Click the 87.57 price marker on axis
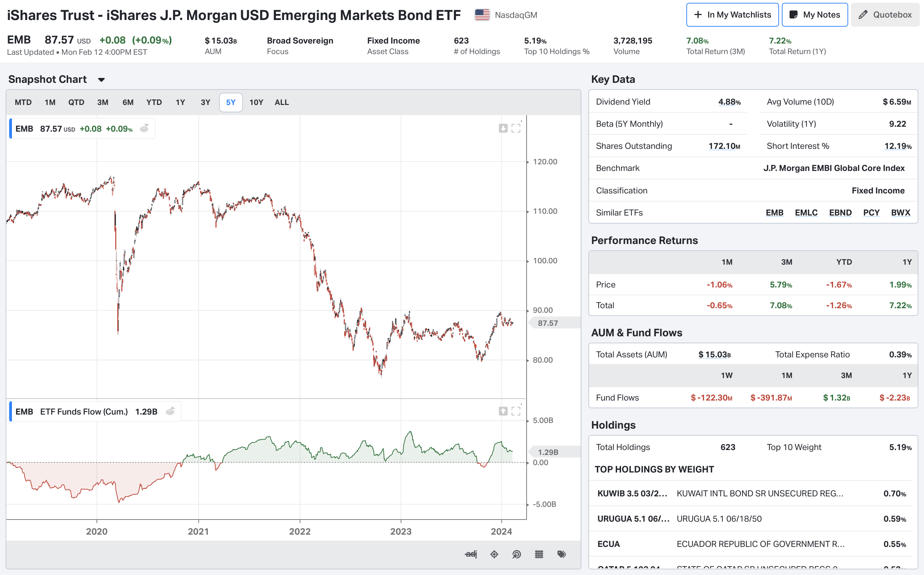Viewport: 924px width, 575px height. (554, 323)
